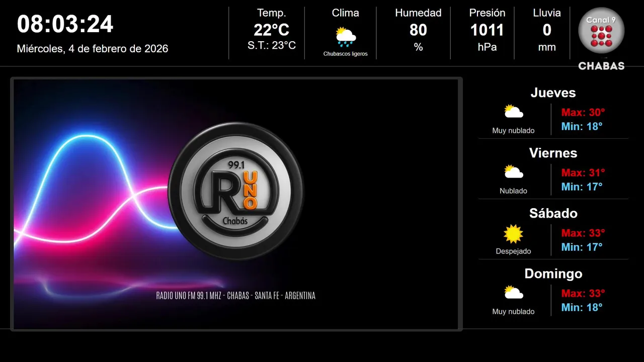Click the Chubascos ligeros caption

pyautogui.click(x=346, y=54)
